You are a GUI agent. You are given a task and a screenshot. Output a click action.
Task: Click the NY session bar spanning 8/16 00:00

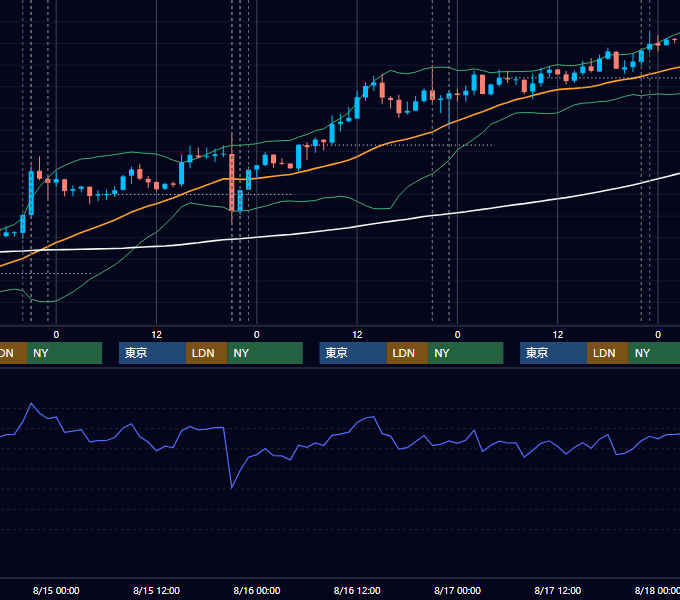(x=265, y=353)
